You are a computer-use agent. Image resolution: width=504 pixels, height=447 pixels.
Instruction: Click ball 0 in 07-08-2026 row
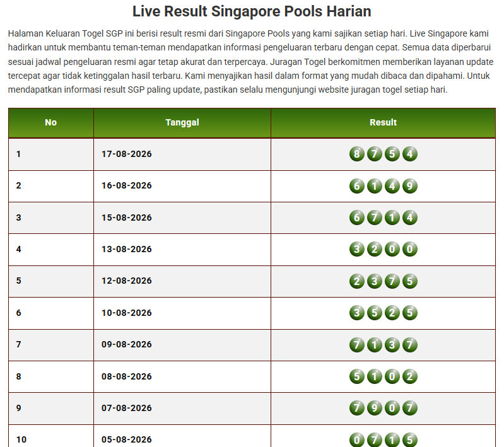point(392,408)
